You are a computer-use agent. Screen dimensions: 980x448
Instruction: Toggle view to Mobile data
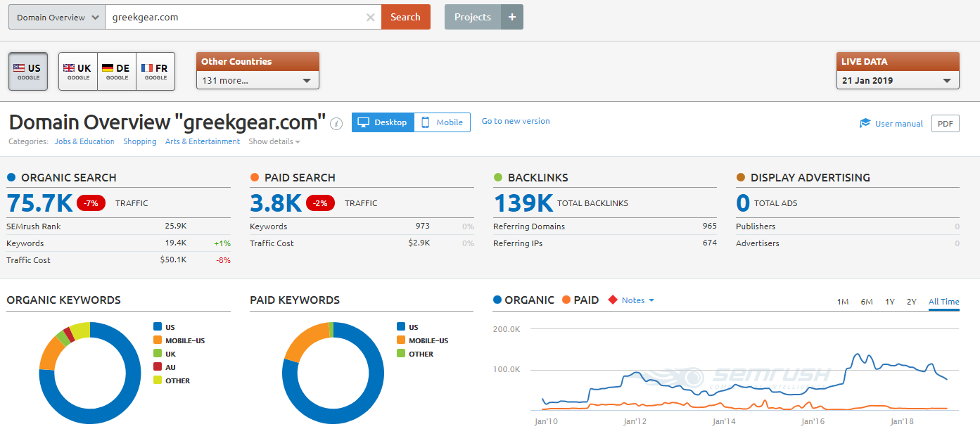[x=443, y=122]
